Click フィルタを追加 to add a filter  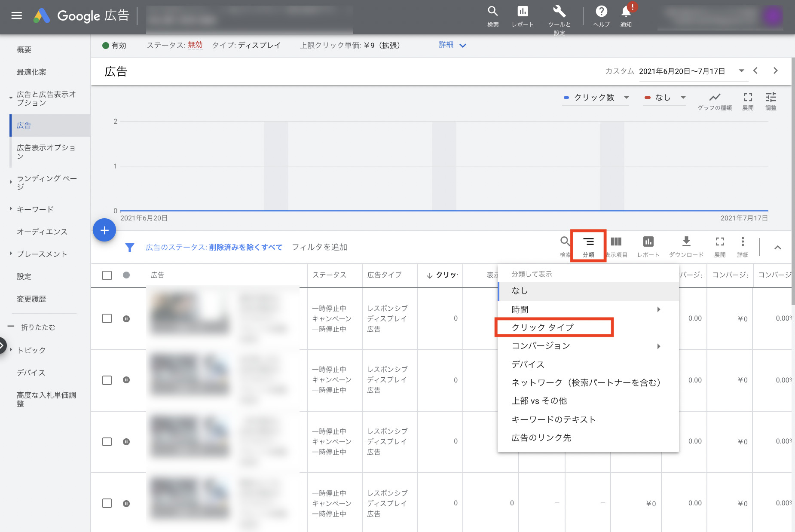tap(319, 247)
